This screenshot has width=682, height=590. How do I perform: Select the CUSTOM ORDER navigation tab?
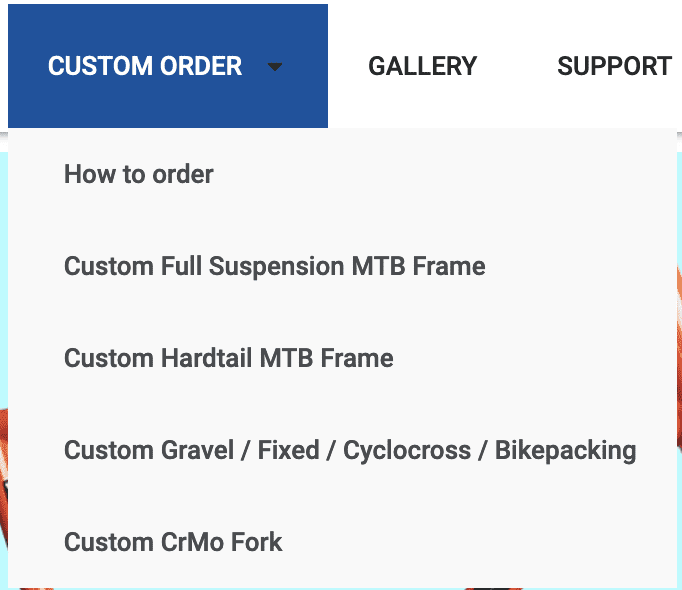[x=145, y=67]
